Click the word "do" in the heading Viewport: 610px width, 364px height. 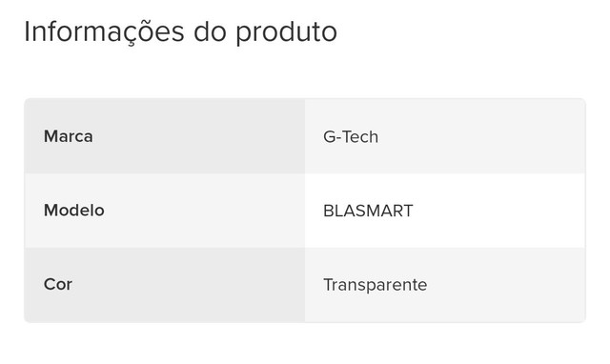tap(210, 31)
